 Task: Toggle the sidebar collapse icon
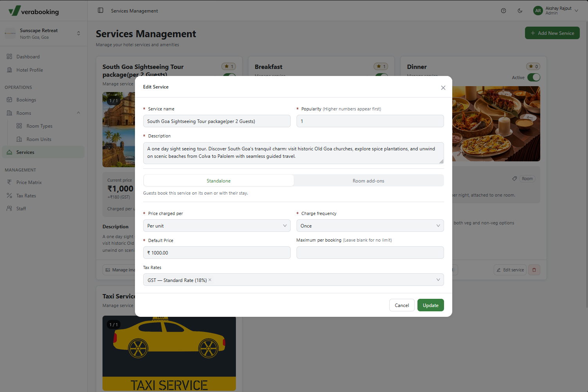[x=101, y=11]
